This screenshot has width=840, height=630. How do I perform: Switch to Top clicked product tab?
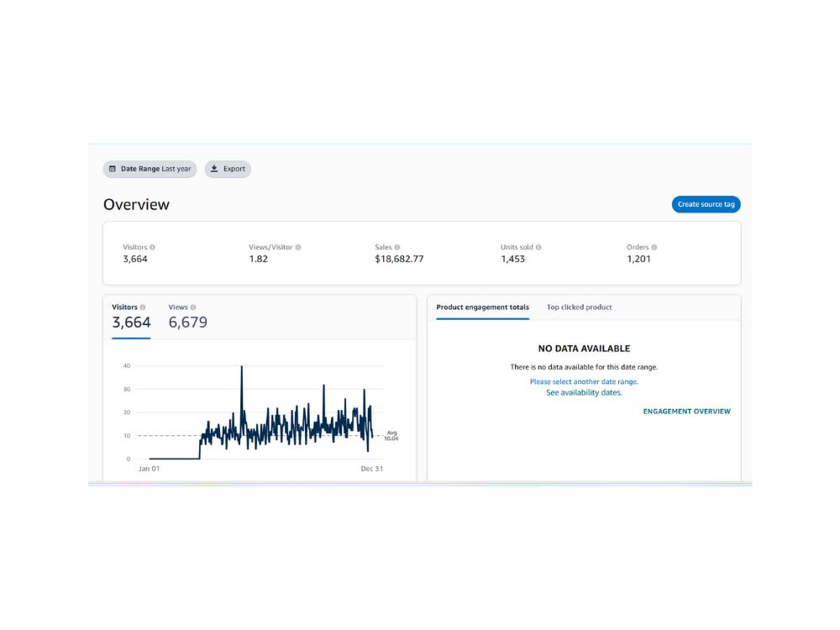[x=579, y=307]
